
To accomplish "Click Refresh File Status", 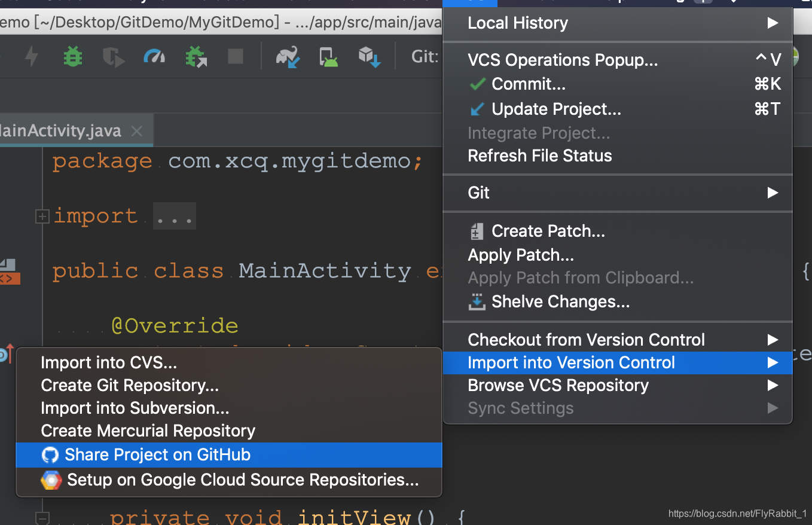I will tap(618, 155).
